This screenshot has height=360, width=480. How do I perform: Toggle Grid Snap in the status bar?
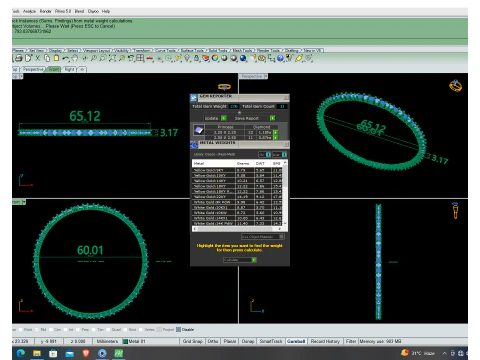(193, 341)
